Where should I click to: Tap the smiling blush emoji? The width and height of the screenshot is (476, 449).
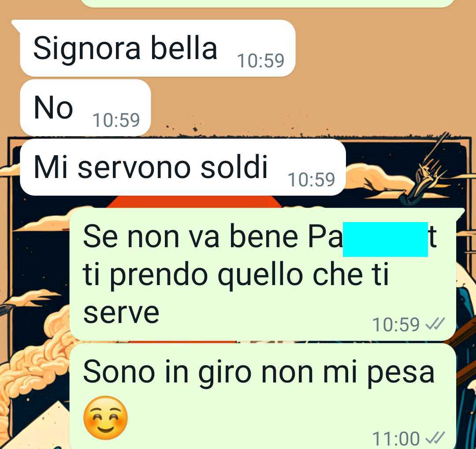point(105,418)
